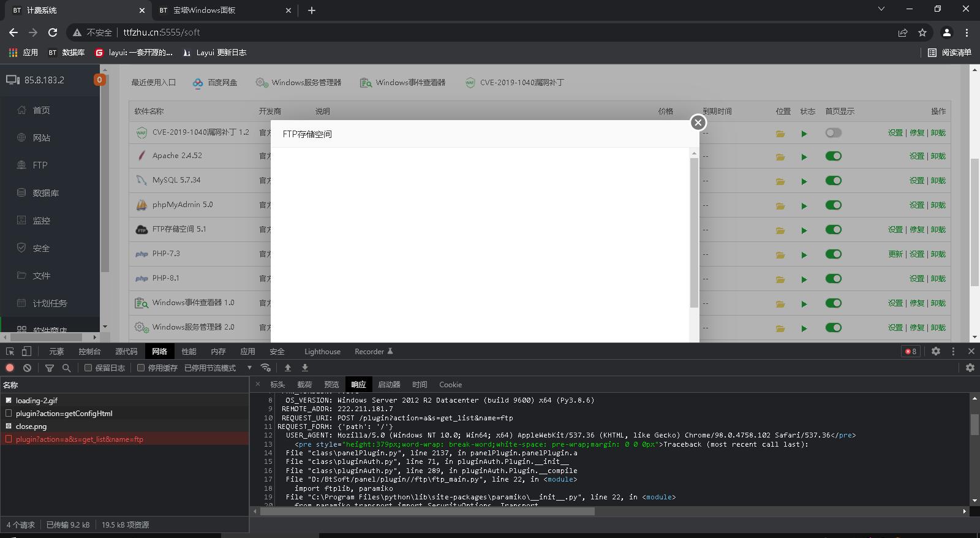Image resolution: width=980 pixels, height=538 pixels.
Task: Open Windows服务管理器 shortcut
Action: [x=298, y=83]
